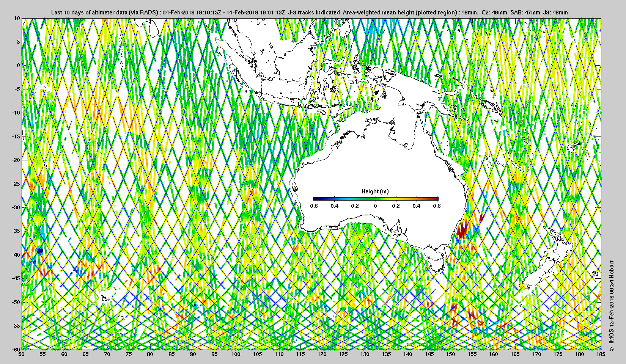Click the end time "14-Feb-2019 19:01:13Z"
This screenshot has width=626, height=364.
256,13
